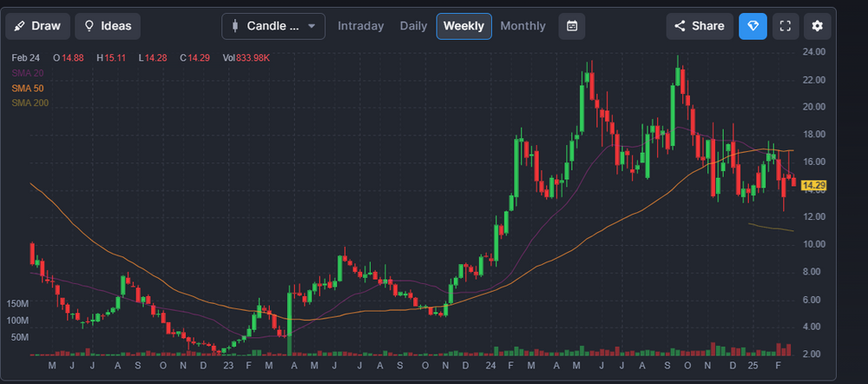Click the '23' year marker on time axis
Screen dimensions: 868x384
(x=228, y=366)
